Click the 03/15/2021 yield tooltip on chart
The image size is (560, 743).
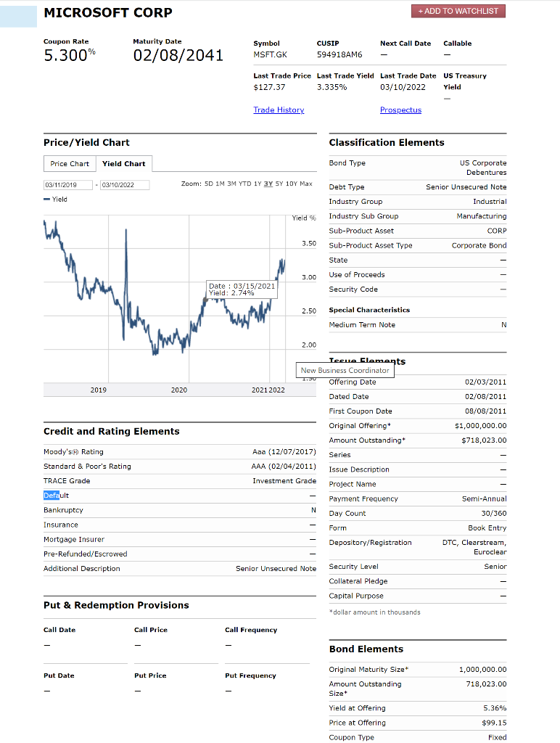(242, 290)
